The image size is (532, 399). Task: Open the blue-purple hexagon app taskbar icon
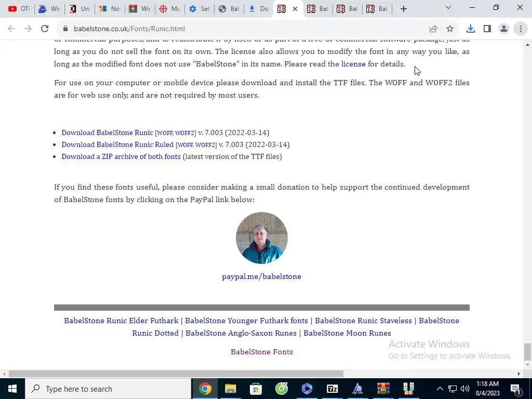[x=307, y=389]
